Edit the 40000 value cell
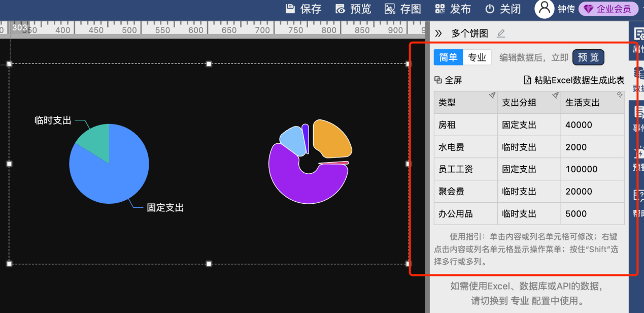The width and height of the screenshot is (644, 313). click(592, 125)
